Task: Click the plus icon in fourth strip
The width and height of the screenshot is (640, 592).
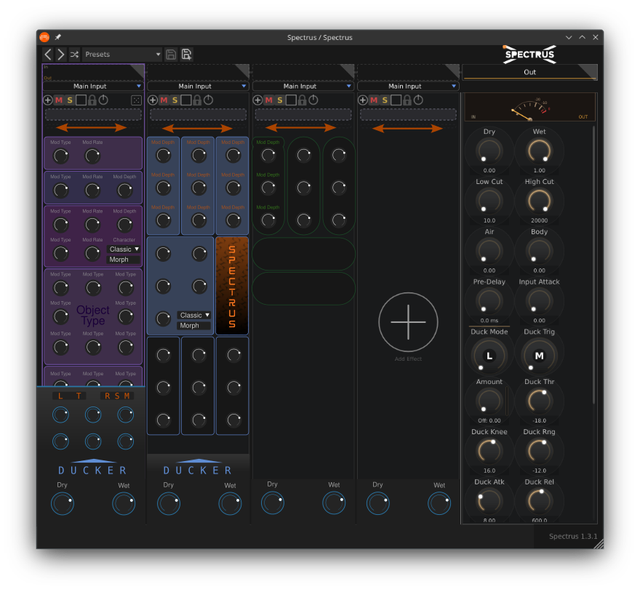Action: 363,100
